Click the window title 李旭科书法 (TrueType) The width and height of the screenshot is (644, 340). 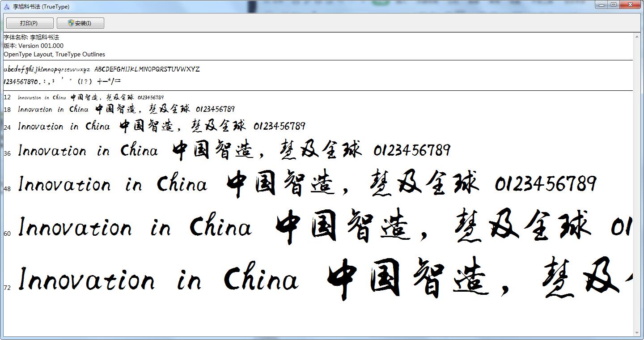click(x=41, y=7)
